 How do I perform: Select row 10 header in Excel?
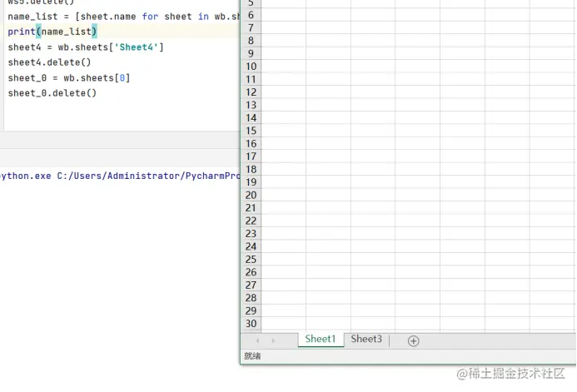tap(251, 67)
